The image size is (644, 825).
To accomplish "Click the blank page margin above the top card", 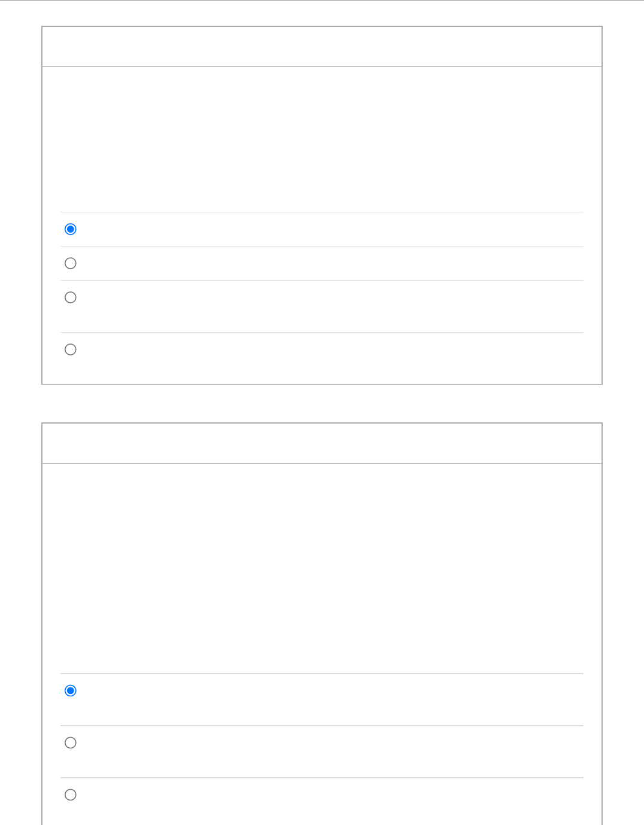I will (x=321, y=13).
